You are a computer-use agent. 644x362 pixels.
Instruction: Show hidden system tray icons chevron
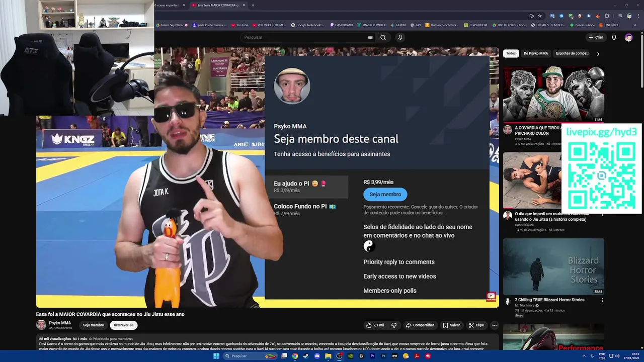point(584,356)
